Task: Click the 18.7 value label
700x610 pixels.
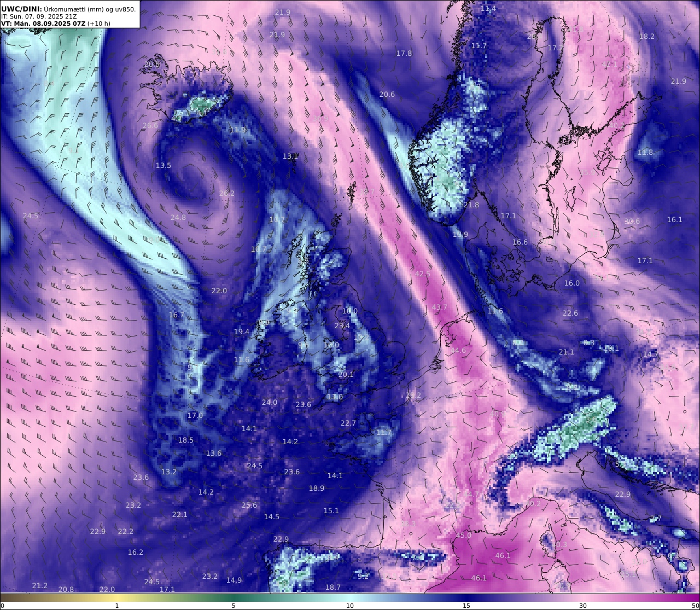Action: [333, 587]
